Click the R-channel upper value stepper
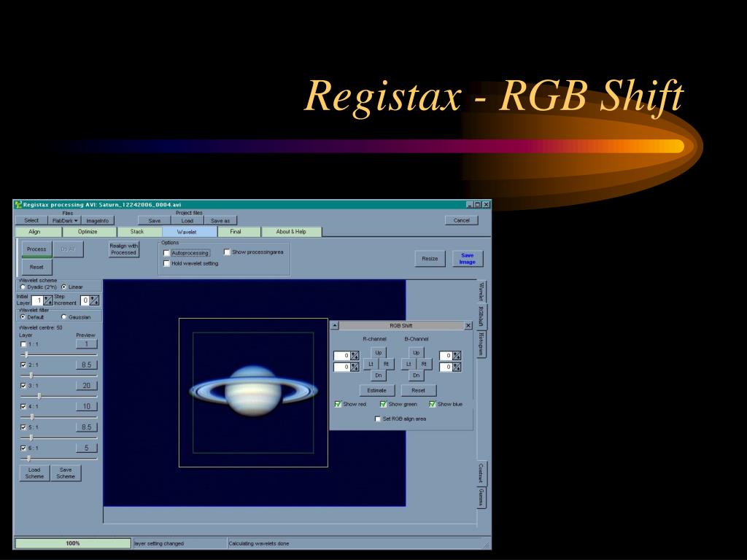The image size is (747, 560). [355, 356]
